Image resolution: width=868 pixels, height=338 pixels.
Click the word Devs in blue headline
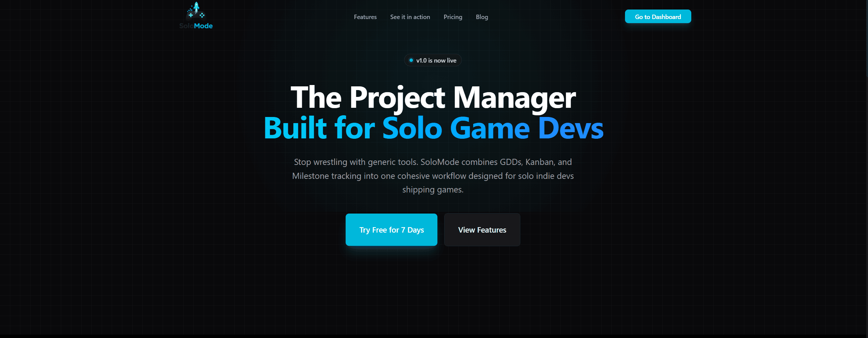(x=571, y=128)
